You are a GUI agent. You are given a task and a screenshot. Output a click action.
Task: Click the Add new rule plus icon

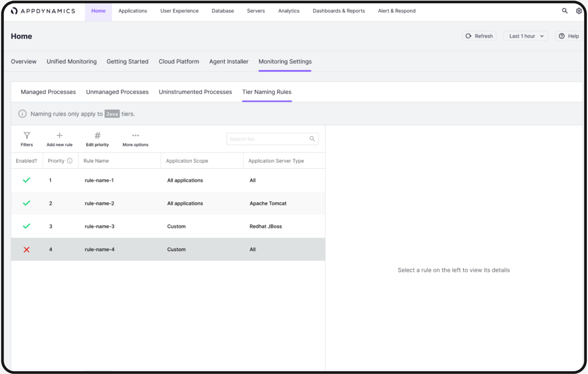coord(59,135)
